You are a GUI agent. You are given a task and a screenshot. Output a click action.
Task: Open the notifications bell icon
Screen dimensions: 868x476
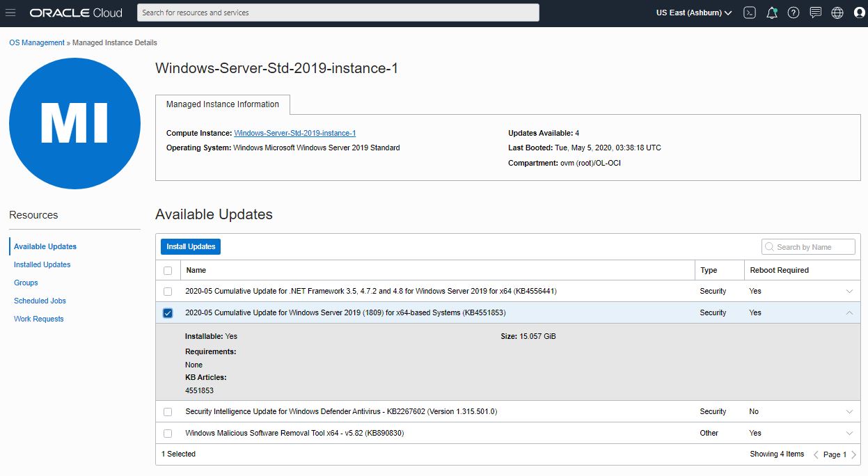(771, 12)
